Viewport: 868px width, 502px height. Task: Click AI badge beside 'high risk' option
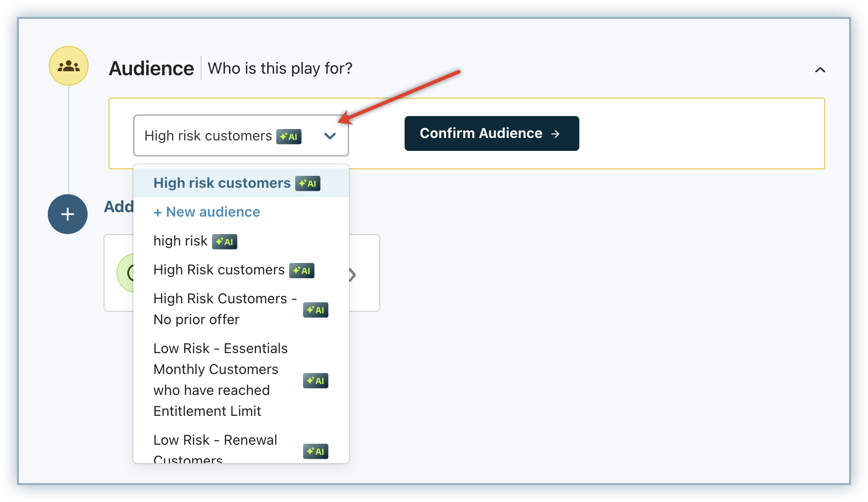tap(224, 242)
